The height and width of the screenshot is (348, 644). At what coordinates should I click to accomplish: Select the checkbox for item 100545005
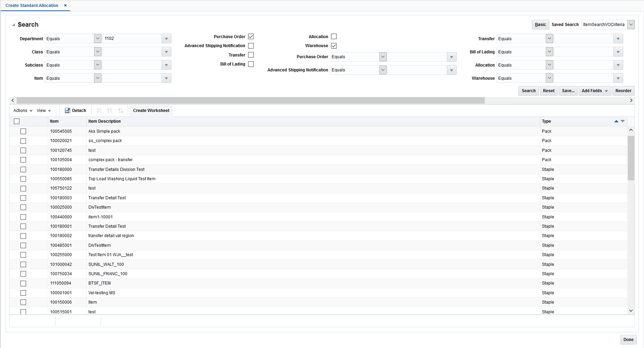23,131
